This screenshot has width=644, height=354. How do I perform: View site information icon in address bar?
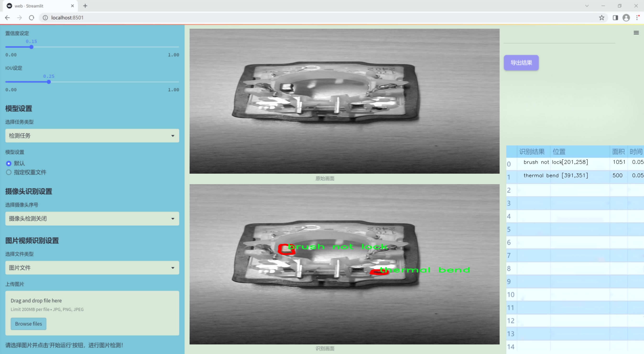tap(45, 18)
